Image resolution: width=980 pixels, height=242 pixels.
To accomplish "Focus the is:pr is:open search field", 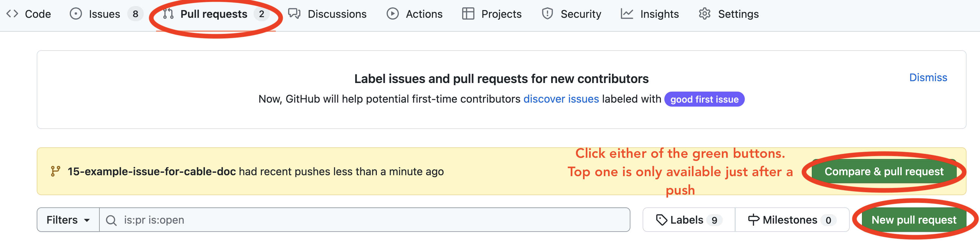I will point(365,220).
